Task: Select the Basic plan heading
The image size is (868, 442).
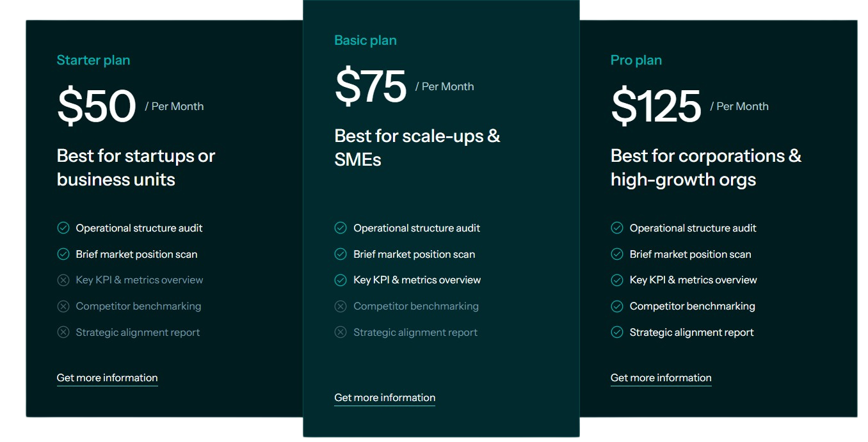Action: (366, 40)
